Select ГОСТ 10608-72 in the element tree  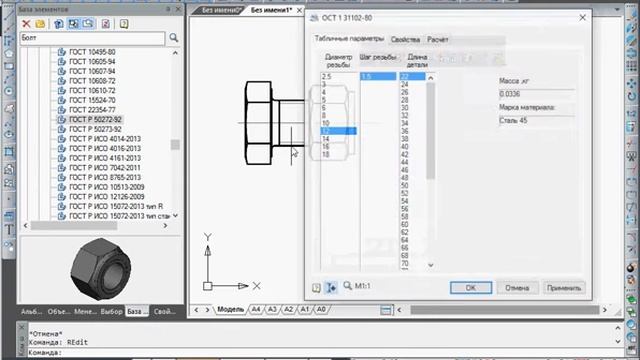[x=92, y=81]
